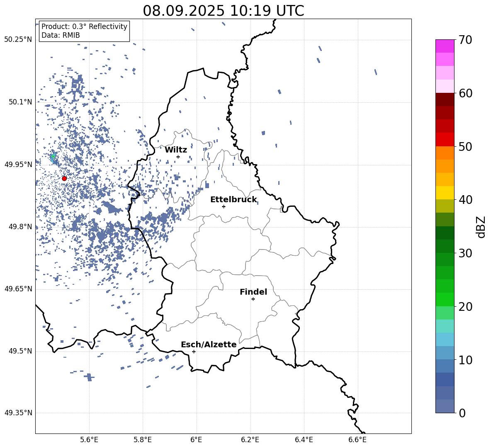Click the 6.6°E longitude label
The height and width of the screenshot is (448, 491).
click(x=357, y=440)
